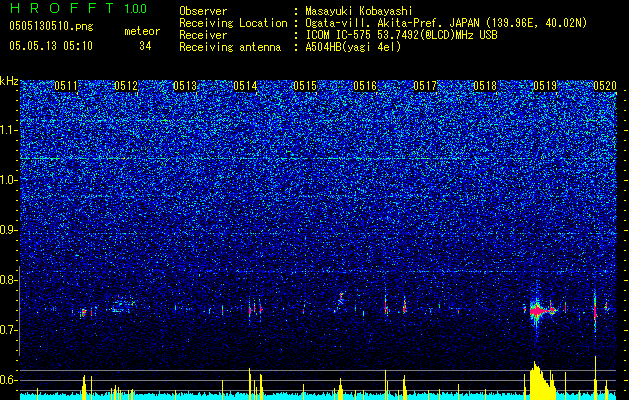Click the 0.8 kHz axis label

tap(9, 280)
